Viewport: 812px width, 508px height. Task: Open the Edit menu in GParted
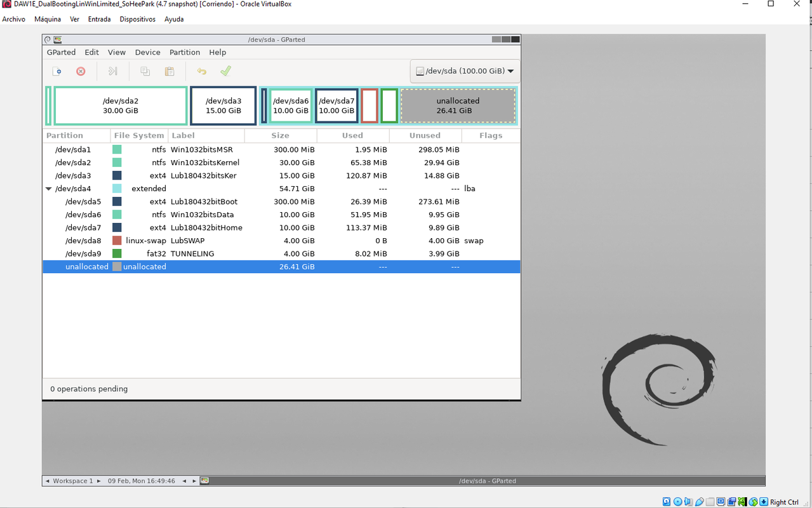tap(92, 52)
